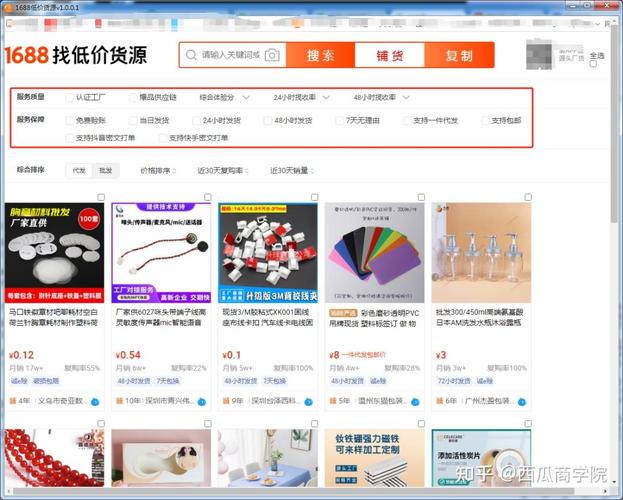Check 支持一件代发 option
This screenshot has width=623, height=500.
(x=407, y=120)
